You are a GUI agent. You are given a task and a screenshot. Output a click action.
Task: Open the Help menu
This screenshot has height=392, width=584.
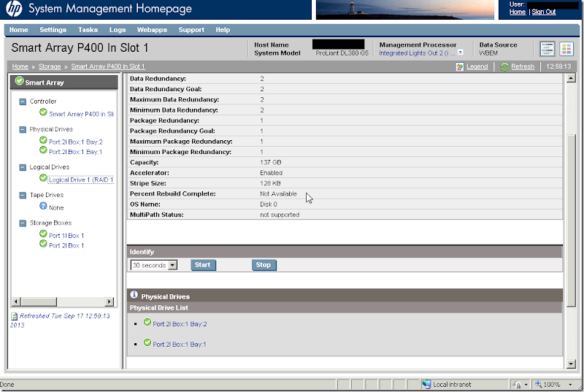pyautogui.click(x=223, y=30)
